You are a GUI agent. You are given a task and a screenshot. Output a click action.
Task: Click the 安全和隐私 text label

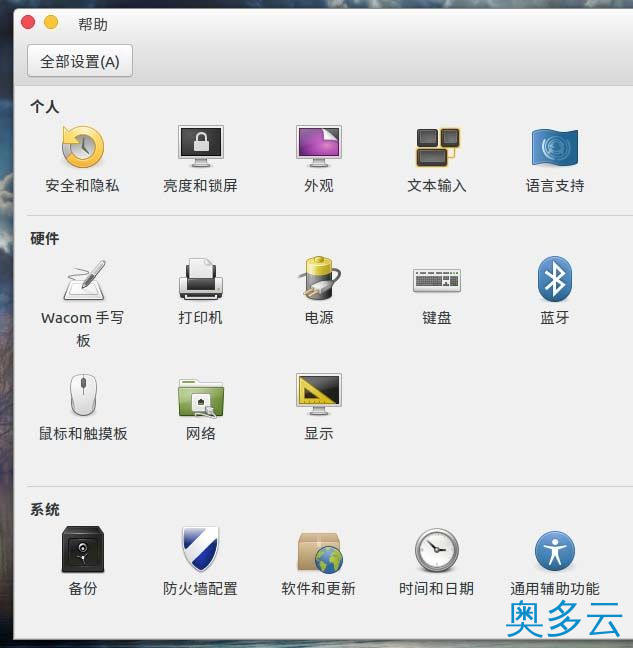83,186
